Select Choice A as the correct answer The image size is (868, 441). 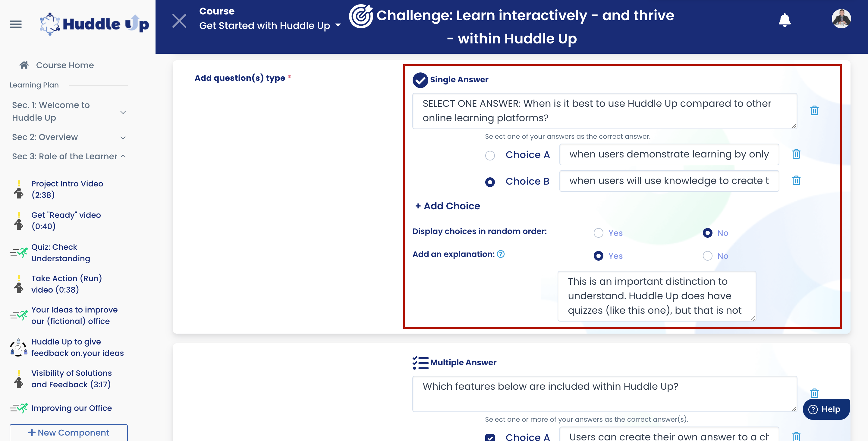click(x=490, y=155)
